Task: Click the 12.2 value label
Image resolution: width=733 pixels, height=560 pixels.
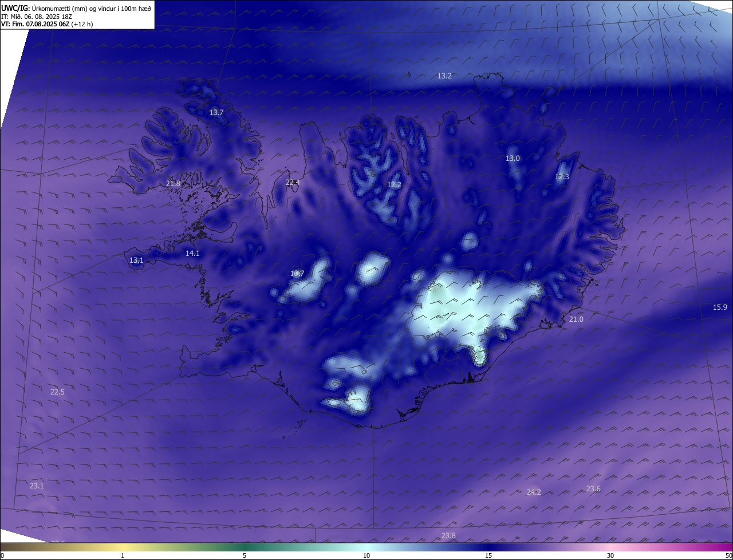Action: 394,185
